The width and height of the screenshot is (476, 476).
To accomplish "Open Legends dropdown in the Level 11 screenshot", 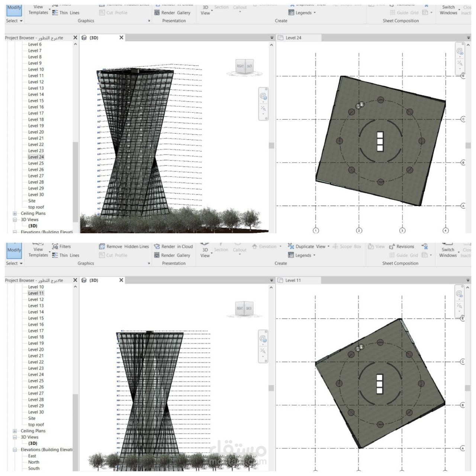I will (x=302, y=255).
